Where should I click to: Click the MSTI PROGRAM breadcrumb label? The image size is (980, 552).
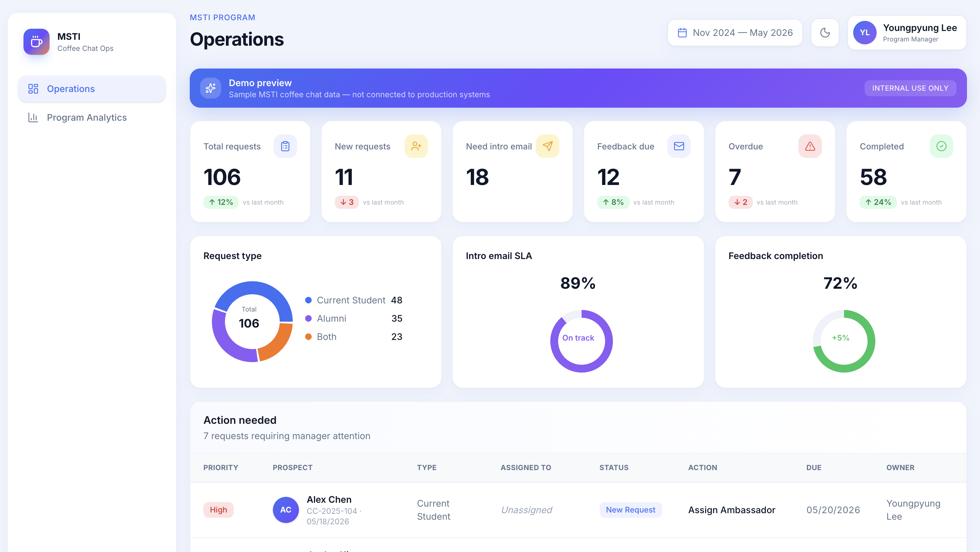click(x=222, y=18)
